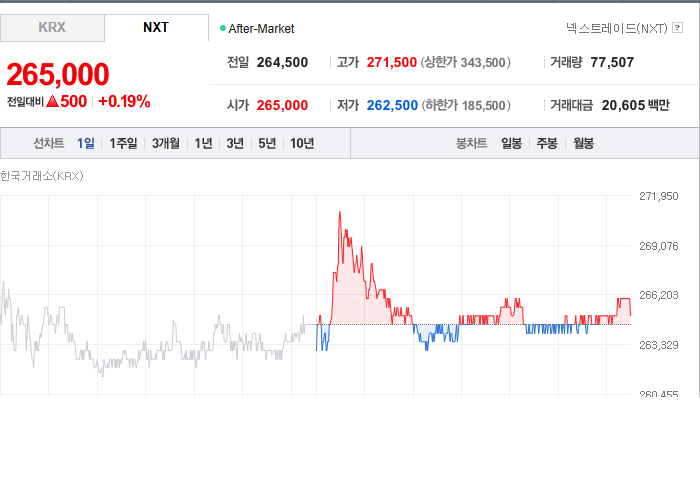This screenshot has width=700, height=490.
Task: Open the 넥스트레이드(NXT) help icon
Action: (x=677, y=28)
